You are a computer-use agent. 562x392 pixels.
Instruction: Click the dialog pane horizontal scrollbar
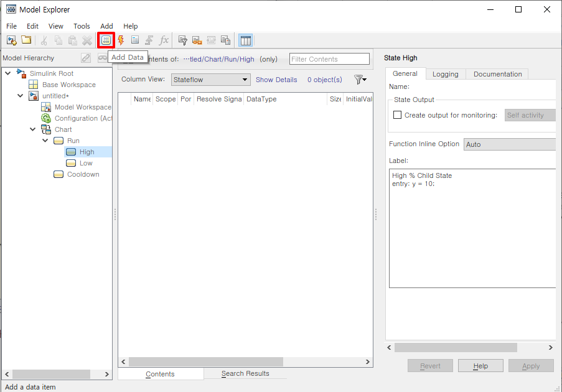[x=456, y=348]
